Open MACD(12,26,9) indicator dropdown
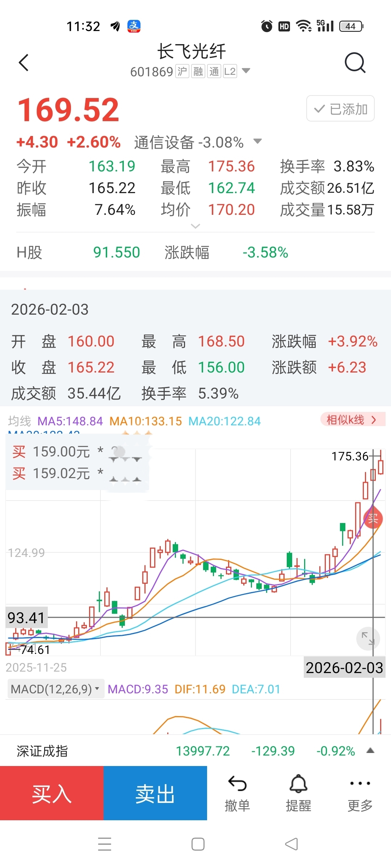Screen dimensions: 391x868 tap(56, 689)
